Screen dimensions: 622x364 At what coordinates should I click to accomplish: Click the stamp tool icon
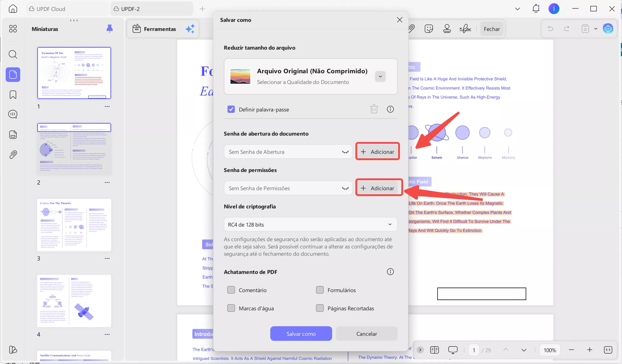click(x=447, y=29)
